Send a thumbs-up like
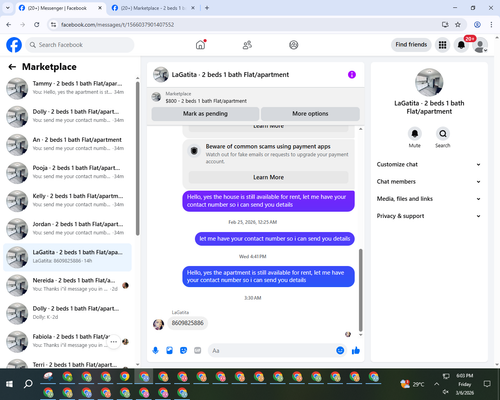 pyautogui.click(x=356, y=350)
